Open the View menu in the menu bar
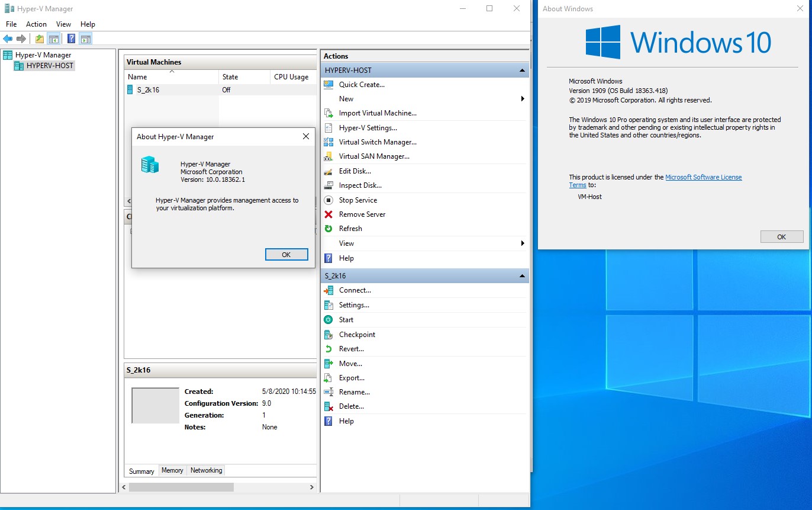Screen dimensions: 812x510 pyautogui.click(x=63, y=24)
